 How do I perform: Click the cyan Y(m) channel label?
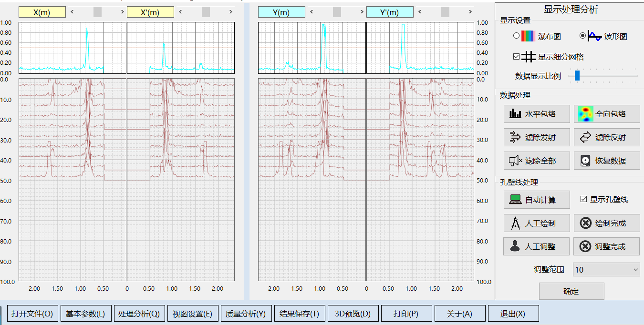point(281,12)
